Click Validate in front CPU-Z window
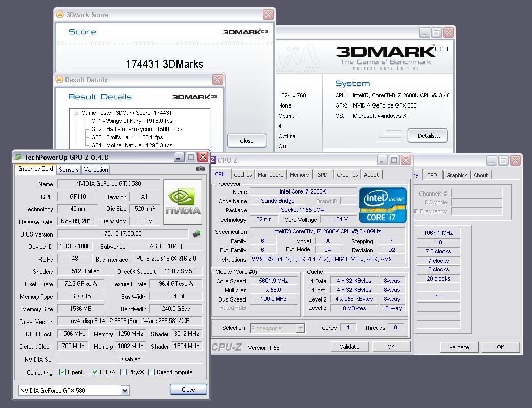This screenshot has width=532, height=408. (x=349, y=347)
